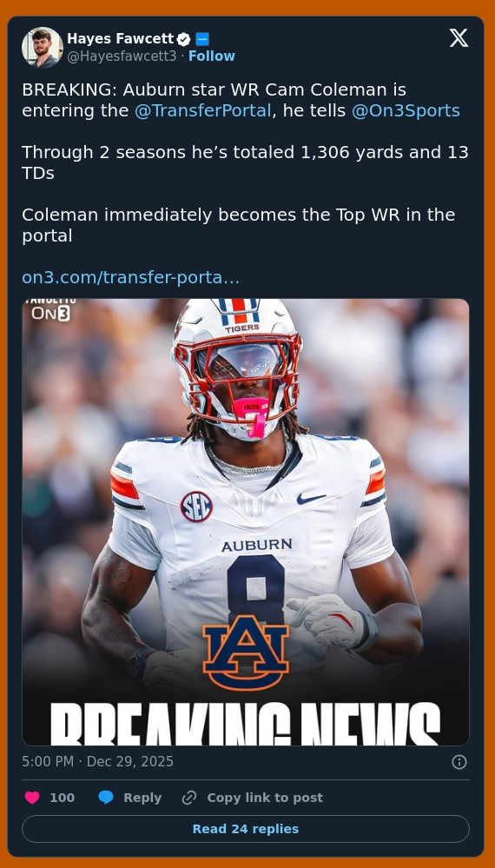Open Hayes Fawcett's profile avatar

coord(42,48)
